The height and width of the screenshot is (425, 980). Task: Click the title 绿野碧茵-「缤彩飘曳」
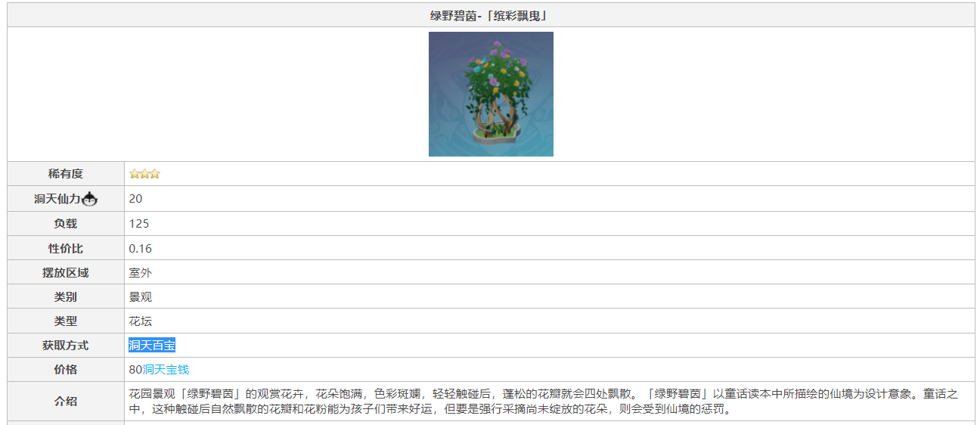[x=491, y=15]
